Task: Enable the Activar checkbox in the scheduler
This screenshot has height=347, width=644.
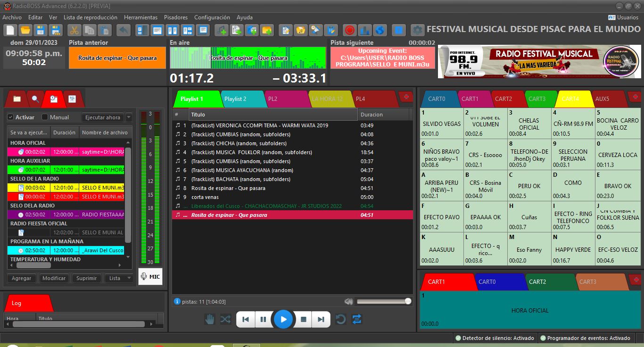Action: 10,117
